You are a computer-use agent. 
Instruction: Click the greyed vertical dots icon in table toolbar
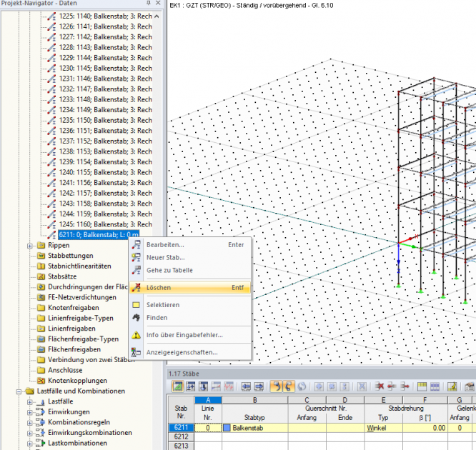344,386
